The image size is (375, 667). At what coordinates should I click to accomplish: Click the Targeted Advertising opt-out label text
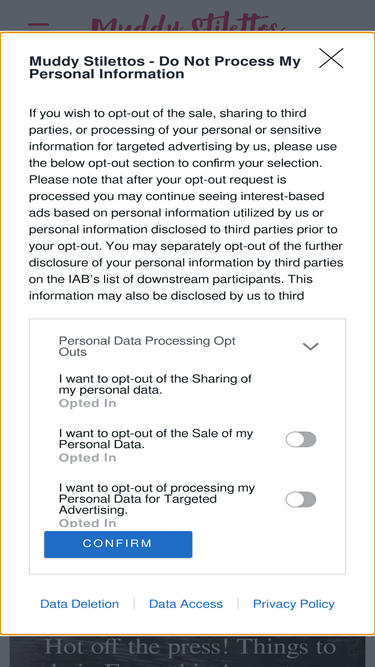point(157,499)
